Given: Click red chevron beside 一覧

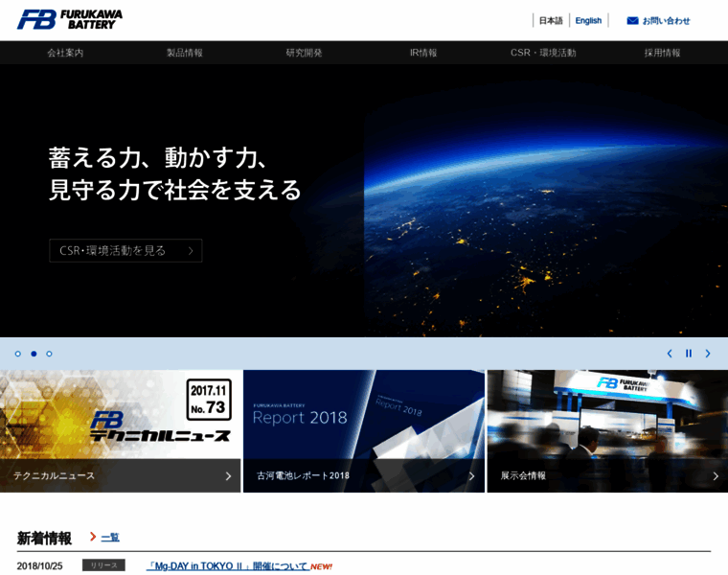Looking at the screenshot, I should [93, 537].
